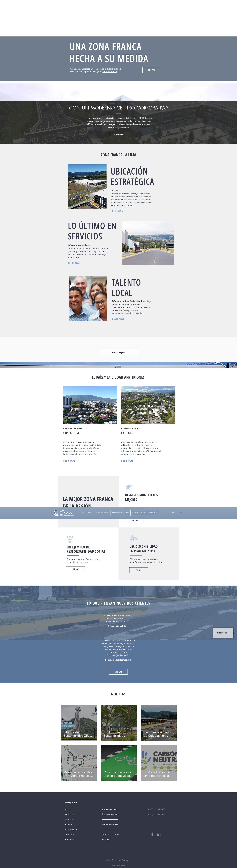Click Noticias footer link
237x868 pixels.
pos(105,839)
